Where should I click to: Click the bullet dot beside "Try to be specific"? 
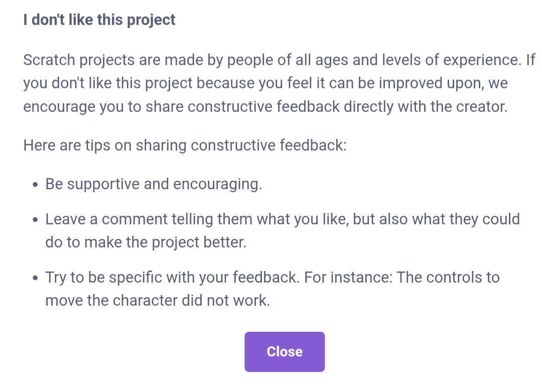tap(35, 278)
